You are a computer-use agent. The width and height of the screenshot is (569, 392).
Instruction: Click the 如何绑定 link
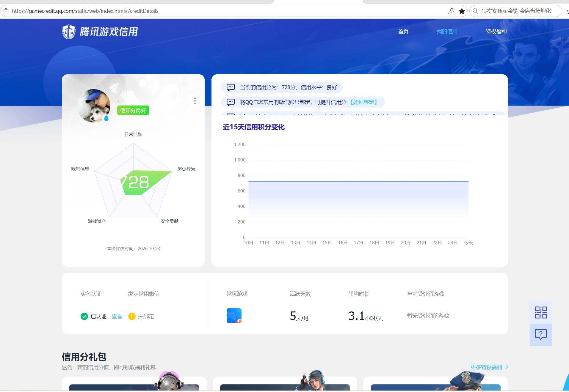(363, 102)
